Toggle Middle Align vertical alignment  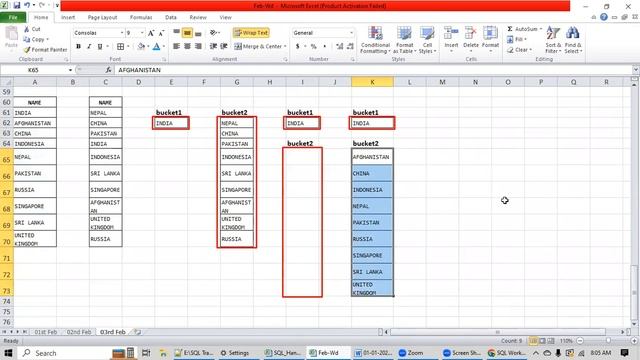point(187,33)
